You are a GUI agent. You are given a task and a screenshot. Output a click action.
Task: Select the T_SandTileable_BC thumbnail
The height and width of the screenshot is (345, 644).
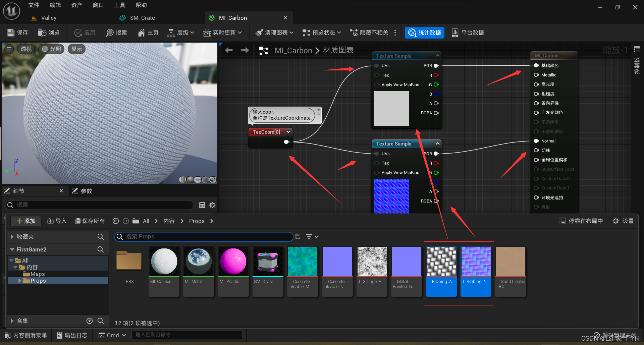[511, 271]
